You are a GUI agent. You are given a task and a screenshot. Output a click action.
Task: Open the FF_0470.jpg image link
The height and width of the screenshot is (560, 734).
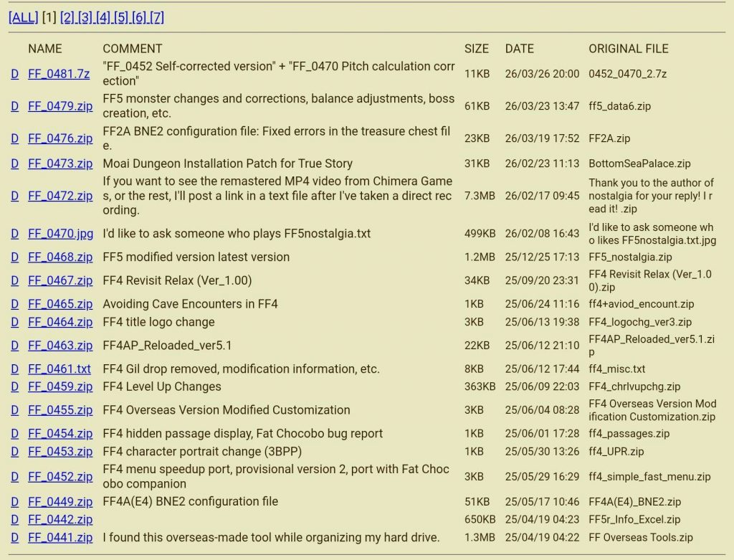60,234
